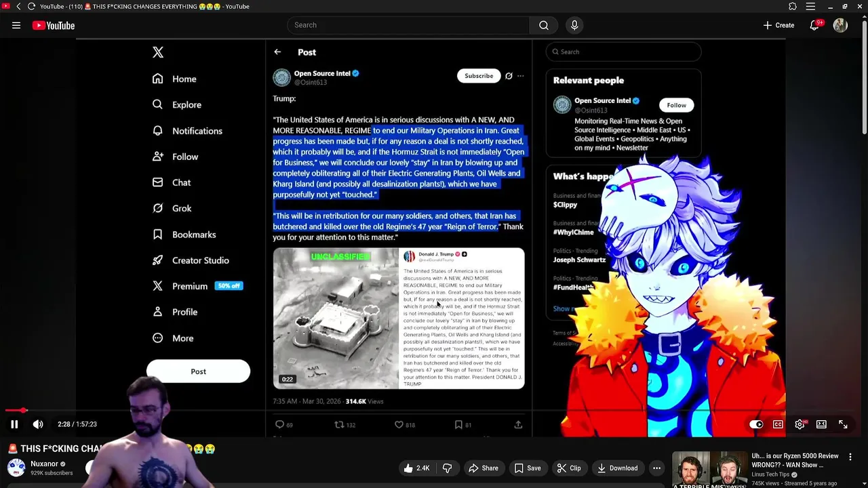Toggle closed captions in player
Screen dimensions: 868x488
tap(778, 424)
